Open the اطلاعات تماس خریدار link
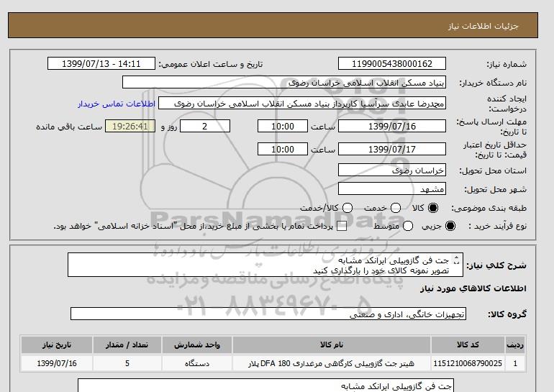Viewport: 554px width, 392px height. tap(117, 104)
